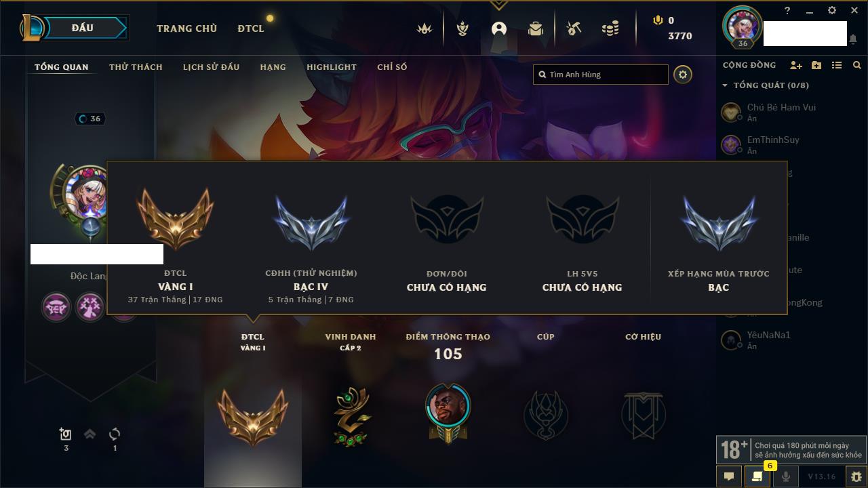The image size is (868, 488).
Task: Switch to the LỊCH SỬ ĐẤU tab
Action: point(211,67)
